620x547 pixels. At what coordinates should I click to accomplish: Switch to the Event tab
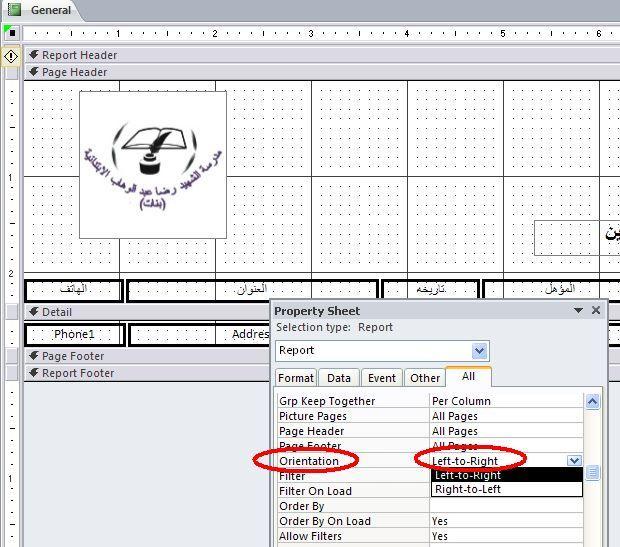[382, 378]
